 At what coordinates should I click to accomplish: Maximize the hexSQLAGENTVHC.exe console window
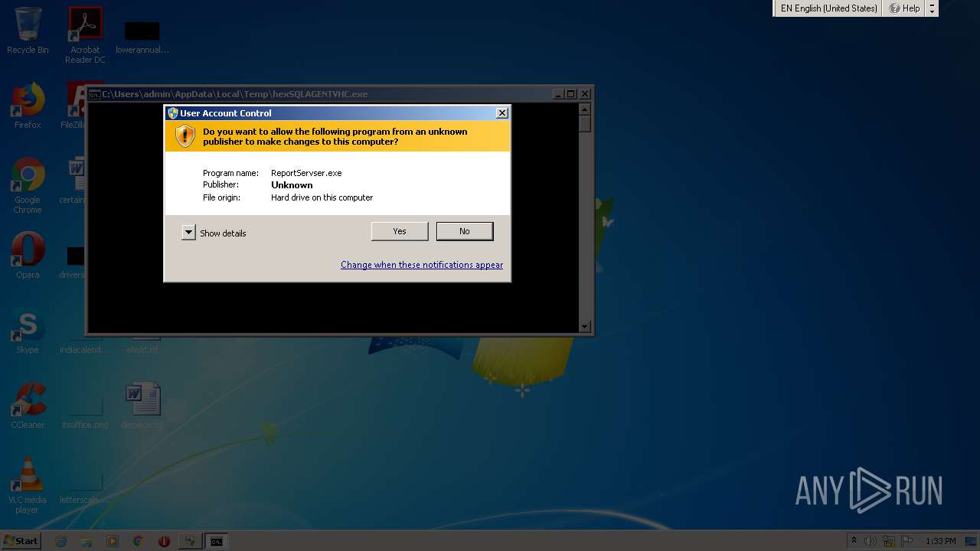pyautogui.click(x=571, y=94)
